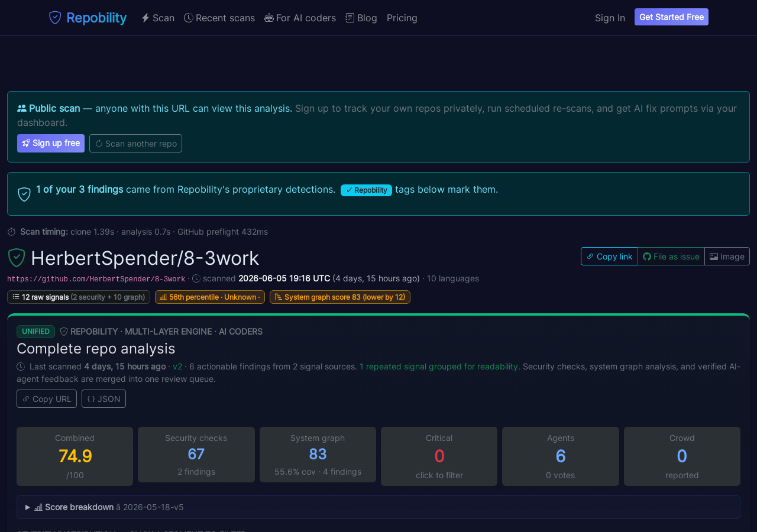Open the Blog link
Screen dimensions: 757x532
pos(361,18)
